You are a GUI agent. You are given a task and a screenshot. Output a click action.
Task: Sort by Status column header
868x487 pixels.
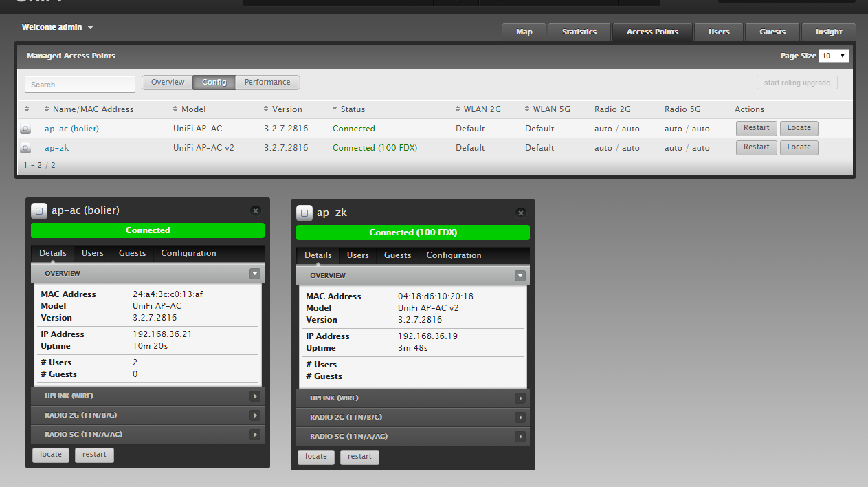(x=348, y=109)
